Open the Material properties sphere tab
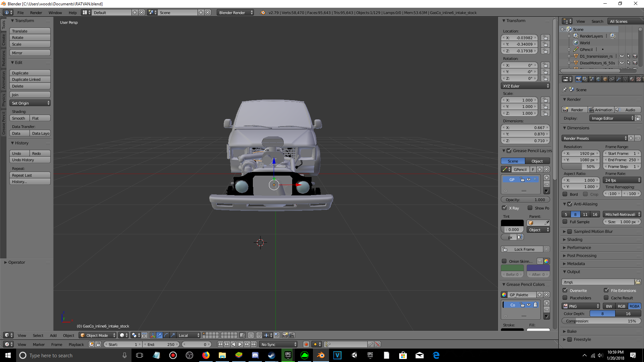The image size is (644, 362). (x=632, y=79)
